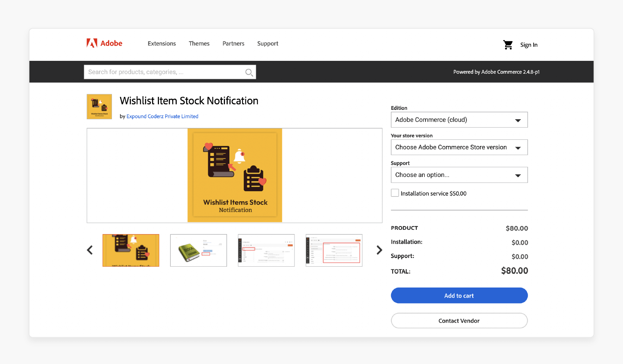Open the Support menu item in header
Screen dimensions: 623x364
[268, 43]
